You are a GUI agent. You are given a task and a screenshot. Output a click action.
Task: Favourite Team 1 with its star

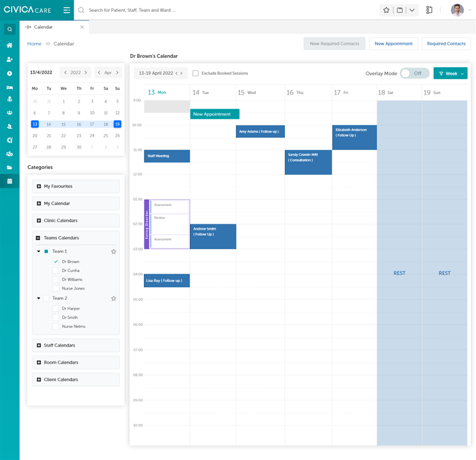(x=114, y=251)
